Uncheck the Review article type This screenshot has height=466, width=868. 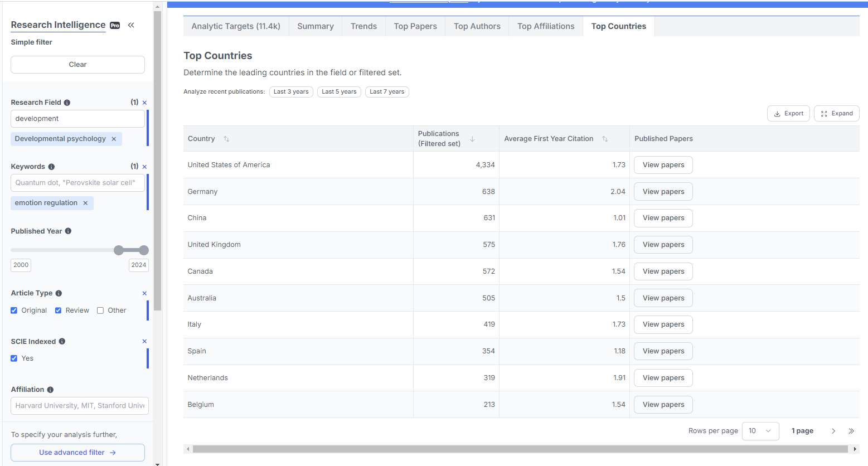point(57,310)
